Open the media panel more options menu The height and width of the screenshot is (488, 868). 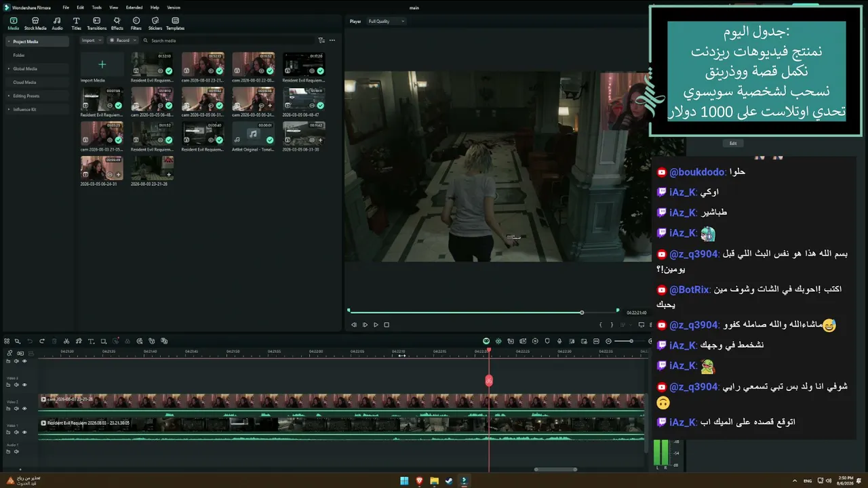tap(332, 41)
